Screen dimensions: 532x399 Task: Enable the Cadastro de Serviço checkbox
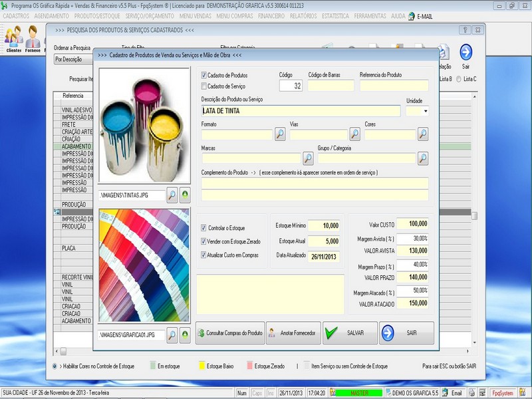click(x=204, y=86)
